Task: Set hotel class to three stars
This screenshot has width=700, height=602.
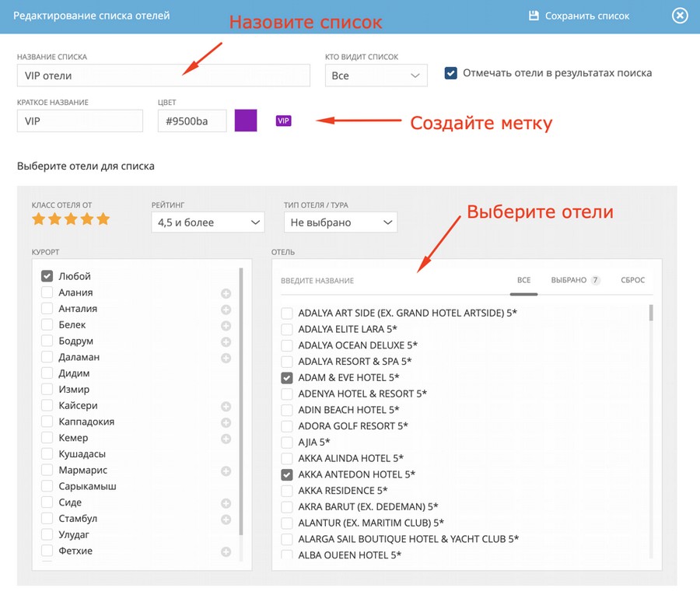Action: (x=71, y=219)
